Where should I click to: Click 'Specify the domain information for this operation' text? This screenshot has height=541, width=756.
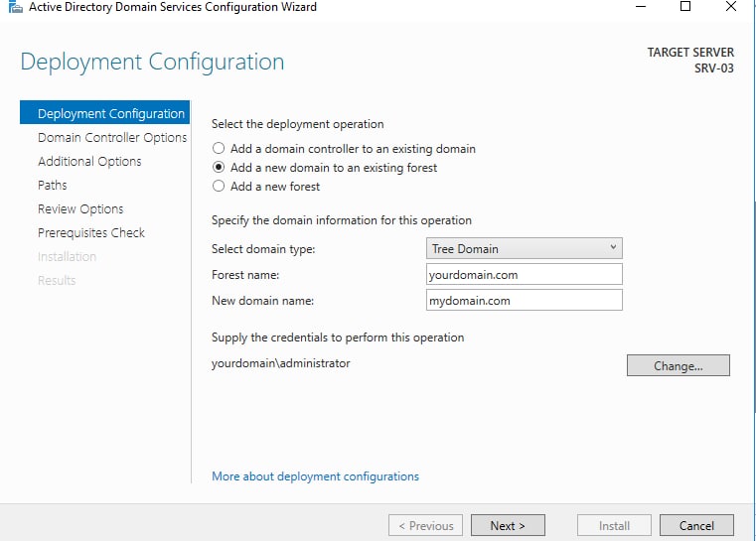click(x=342, y=220)
